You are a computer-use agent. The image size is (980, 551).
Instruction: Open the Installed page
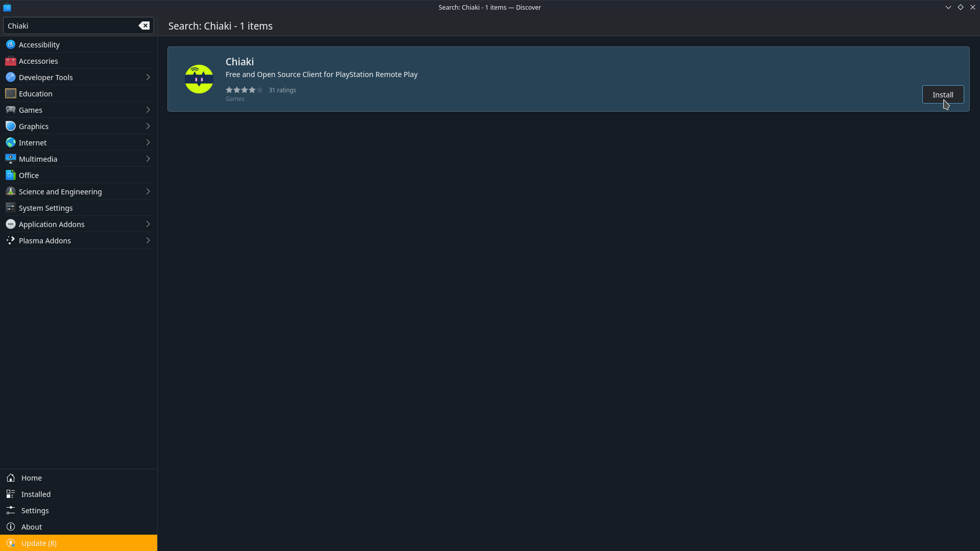click(x=36, y=494)
